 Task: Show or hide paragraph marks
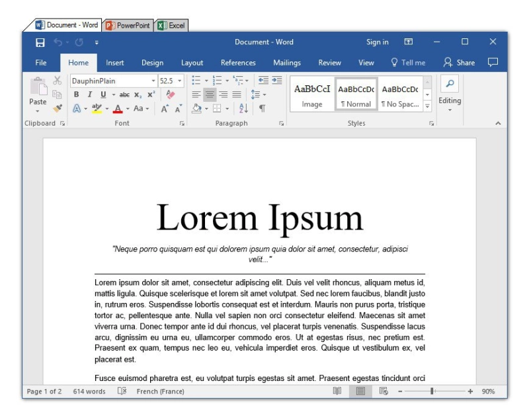coord(262,108)
